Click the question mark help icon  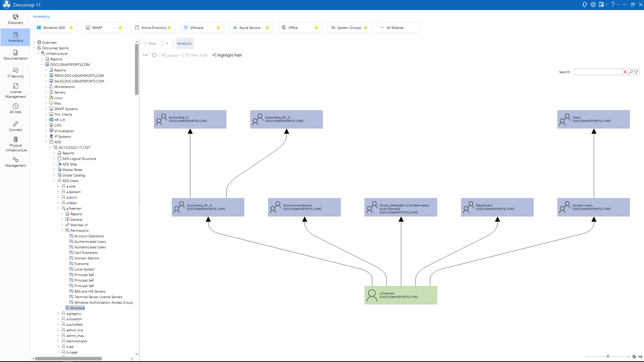point(613,5)
